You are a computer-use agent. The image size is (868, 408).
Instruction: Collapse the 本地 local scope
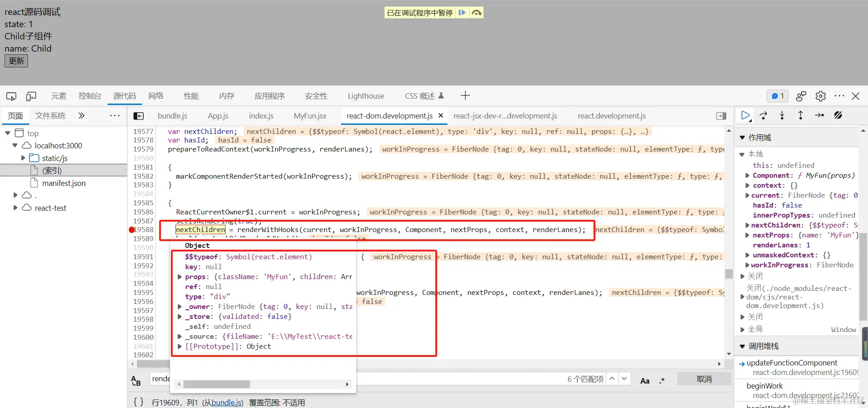point(742,154)
